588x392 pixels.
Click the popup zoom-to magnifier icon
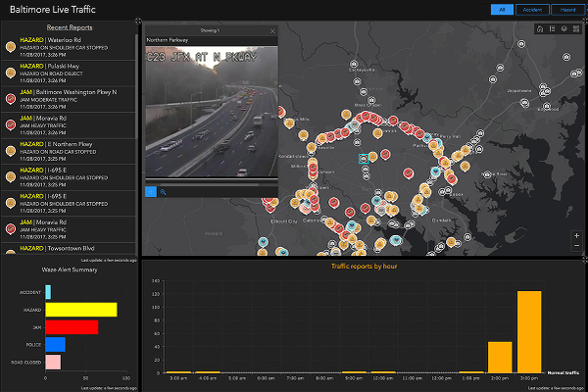tap(163, 191)
